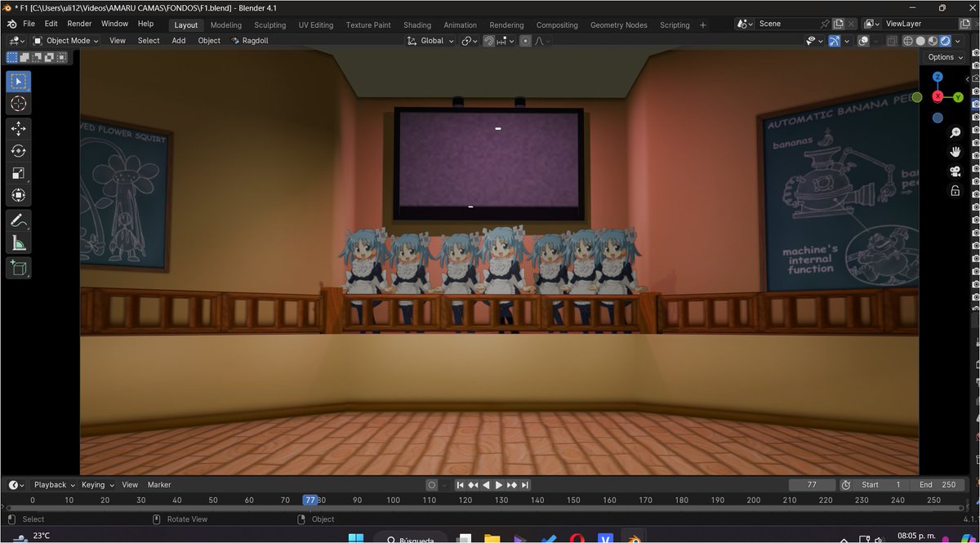Click the new scene copy icon
The height and width of the screenshot is (543, 980).
pyautogui.click(x=838, y=24)
